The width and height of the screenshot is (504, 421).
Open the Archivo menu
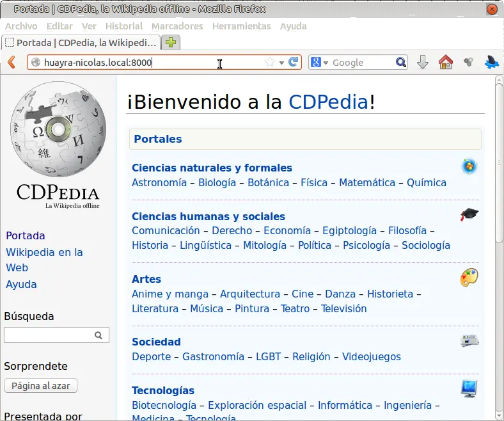21,26
